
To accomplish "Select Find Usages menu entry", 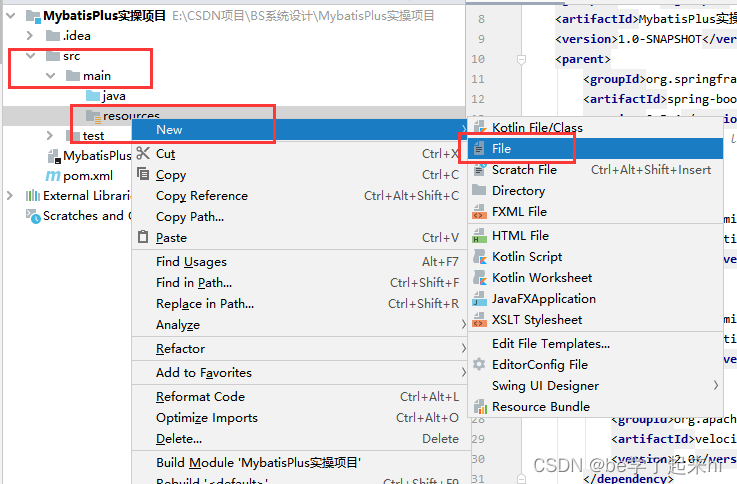I will [x=299, y=261].
